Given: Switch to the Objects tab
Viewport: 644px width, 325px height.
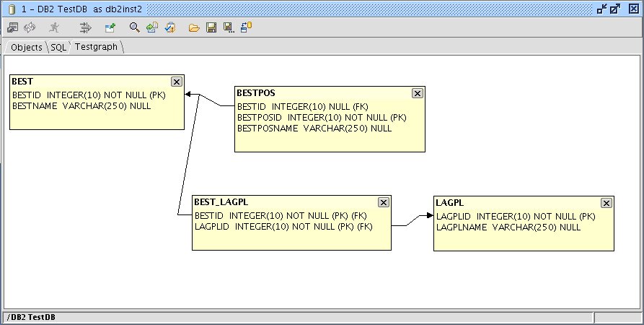Looking at the screenshot, I should pos(26,47).
